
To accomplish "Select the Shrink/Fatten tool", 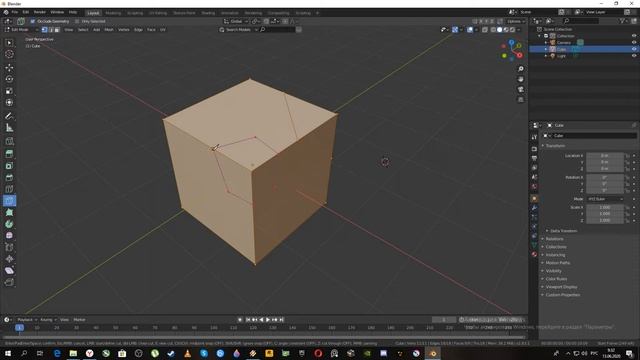I will [9, 259].
